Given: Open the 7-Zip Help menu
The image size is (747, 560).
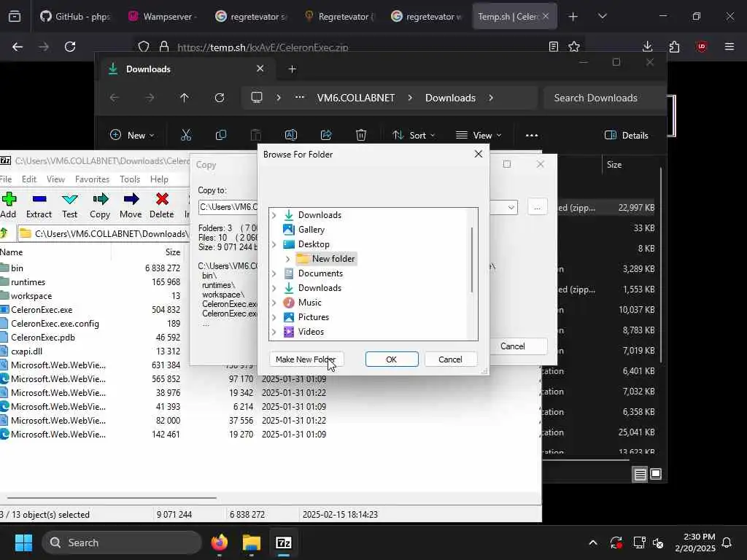Looking at the screenshot, I should 159,179.
